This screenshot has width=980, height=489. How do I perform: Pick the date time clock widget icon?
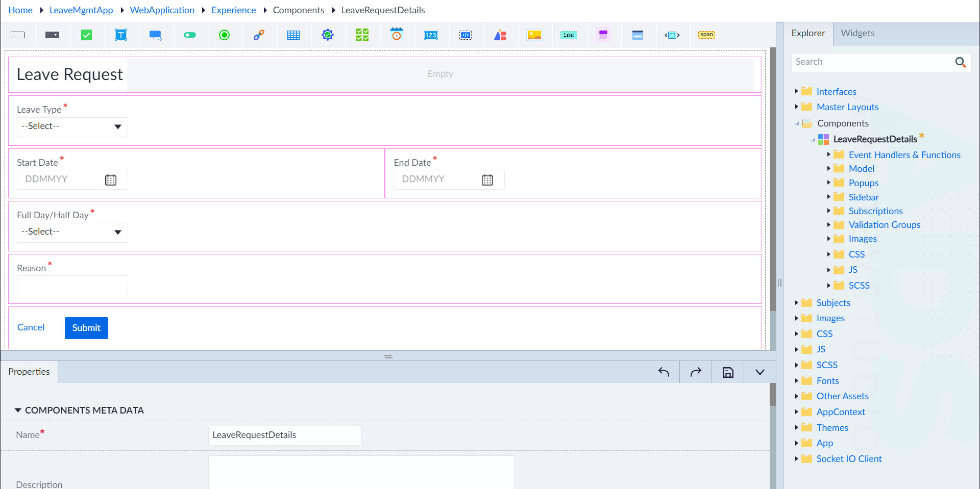point(397,34)
